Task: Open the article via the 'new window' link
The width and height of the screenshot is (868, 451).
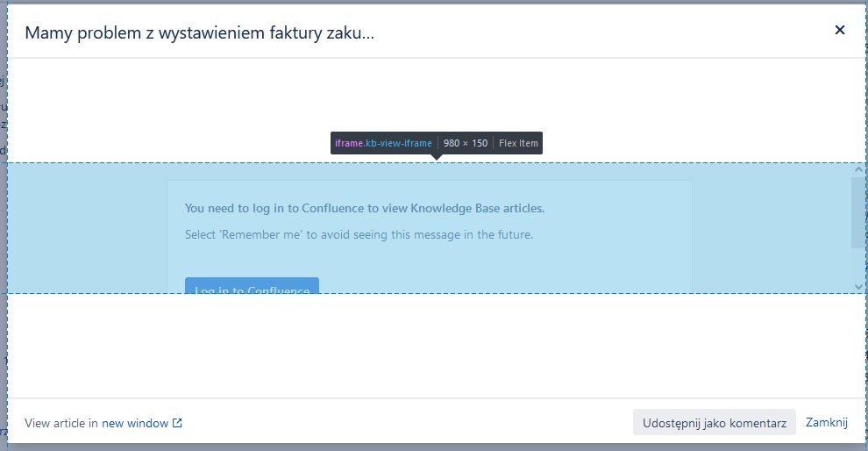Action: pos(135,423)
